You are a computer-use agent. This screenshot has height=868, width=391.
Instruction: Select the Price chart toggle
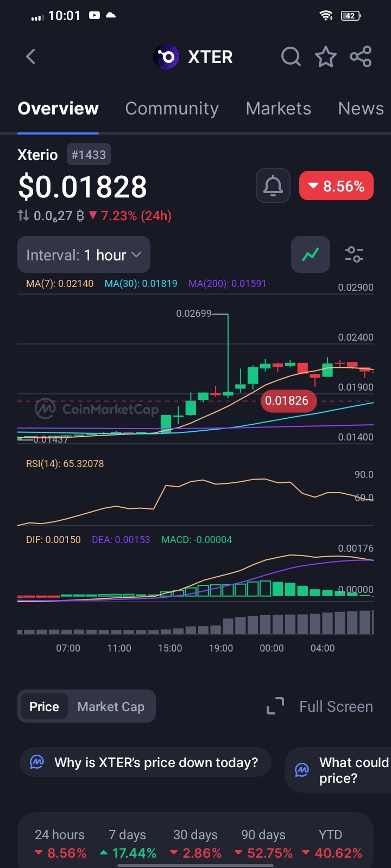click(x=44, y=706)
